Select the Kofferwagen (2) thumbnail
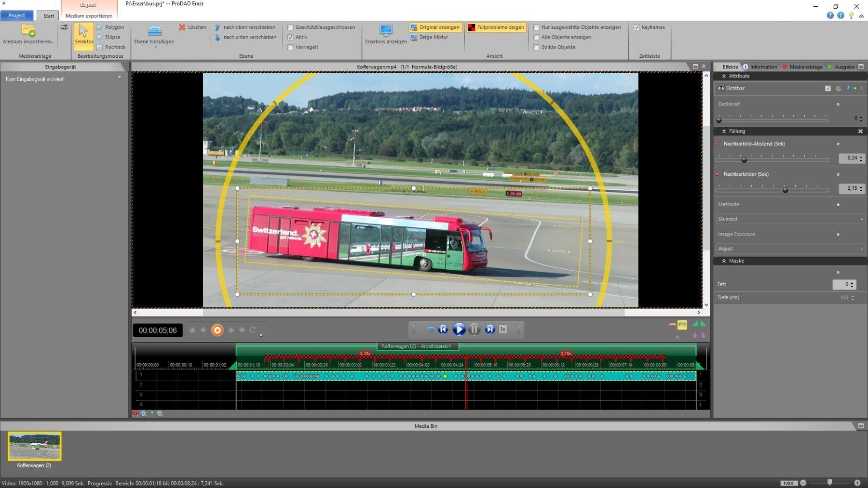This screenshot has width=868, height=488. (34, 447)
